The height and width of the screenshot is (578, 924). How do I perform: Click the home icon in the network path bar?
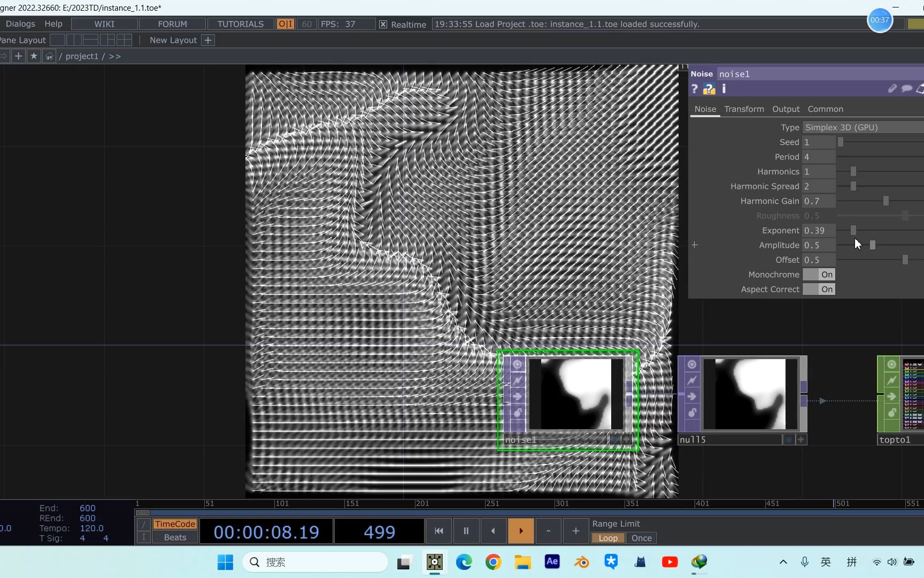click(49, 56)
